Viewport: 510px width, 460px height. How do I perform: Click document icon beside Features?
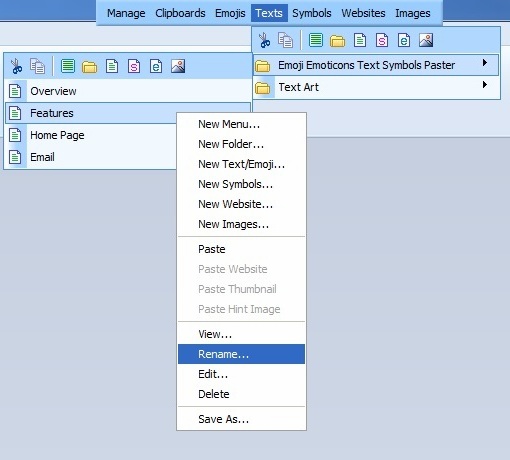pyautogui.click(x=15, y=113)
